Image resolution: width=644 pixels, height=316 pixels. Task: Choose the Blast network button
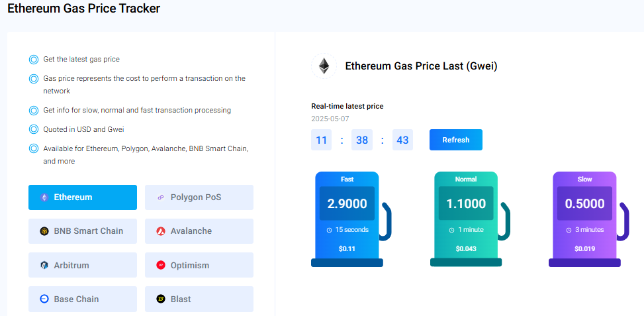pyautogui.click(x=199, y=299)
